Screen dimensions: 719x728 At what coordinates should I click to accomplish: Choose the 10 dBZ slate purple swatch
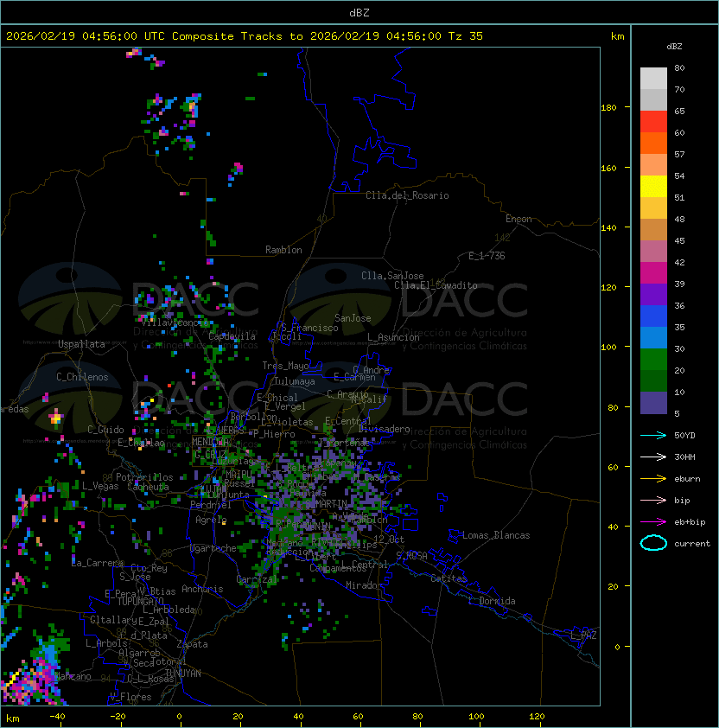click(x=653, y=403)
